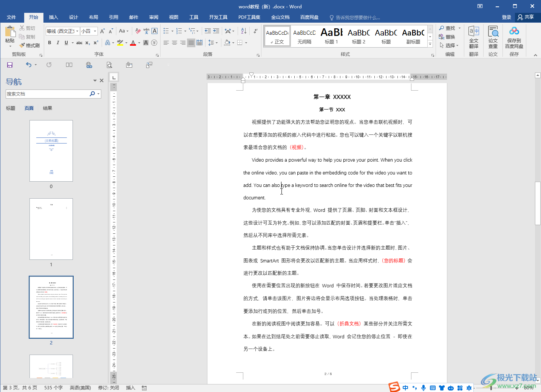Image resolution: width=541 pixels, height=392 pixels.
Task: Apply strikethrough formatting
Action: tap(79, 43)
